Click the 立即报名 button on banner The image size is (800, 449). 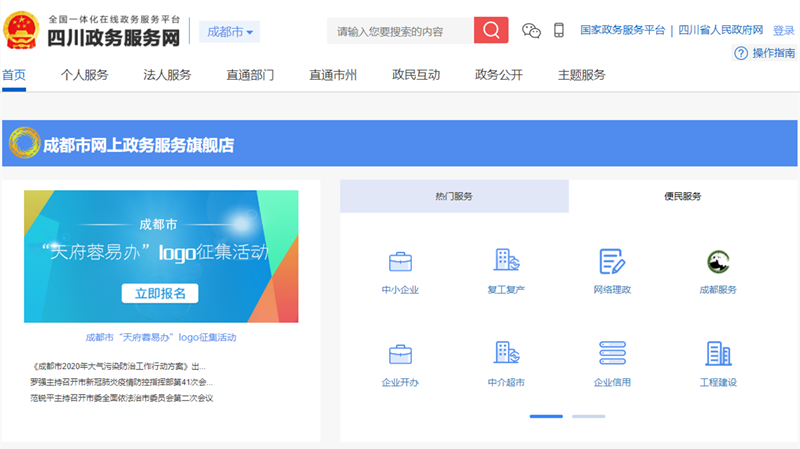pos(160,293)
